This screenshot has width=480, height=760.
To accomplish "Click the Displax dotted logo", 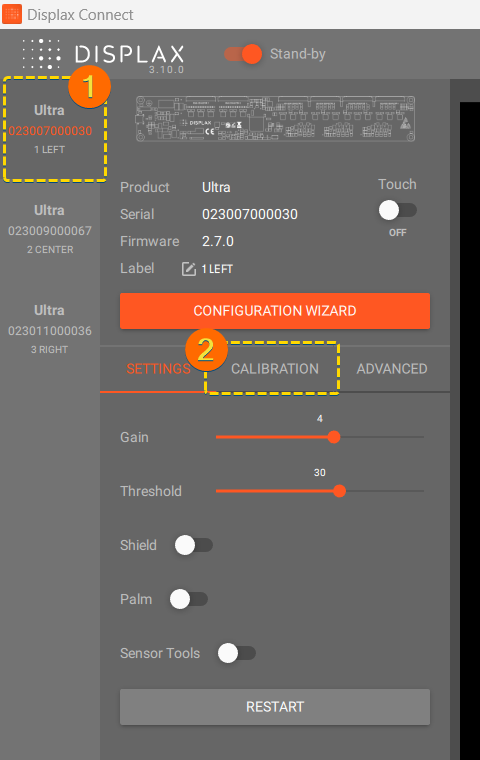I will tap(41, 53).
